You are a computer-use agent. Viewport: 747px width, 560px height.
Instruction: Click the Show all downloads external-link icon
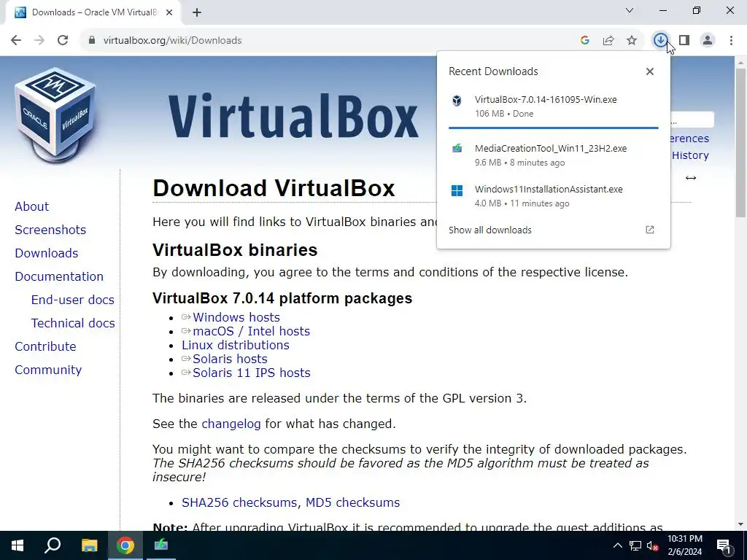point(650,230)
